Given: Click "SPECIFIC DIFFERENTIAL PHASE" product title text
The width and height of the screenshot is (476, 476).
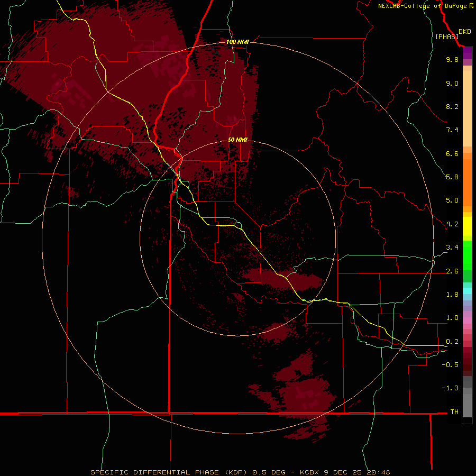Looking at the screenshot, I should click(x=154, y=472).
